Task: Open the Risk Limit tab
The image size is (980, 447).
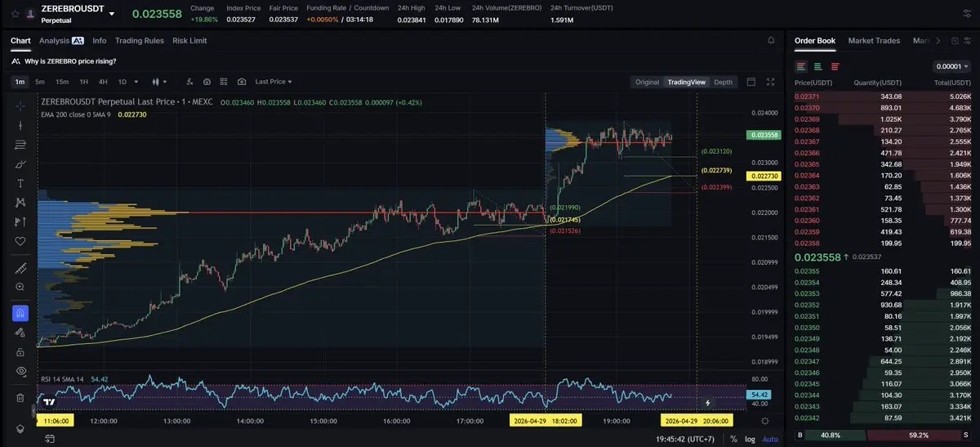Action: tap(189, 40)
